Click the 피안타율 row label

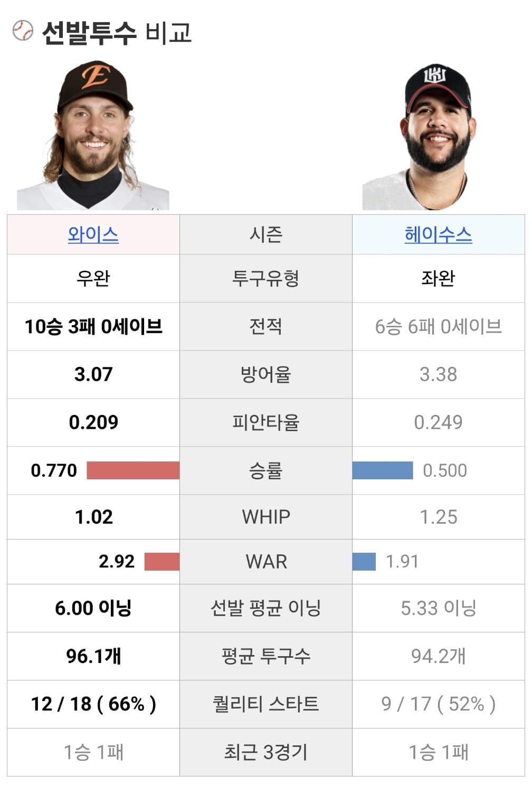pyautogui.click(x=266, y=422)
